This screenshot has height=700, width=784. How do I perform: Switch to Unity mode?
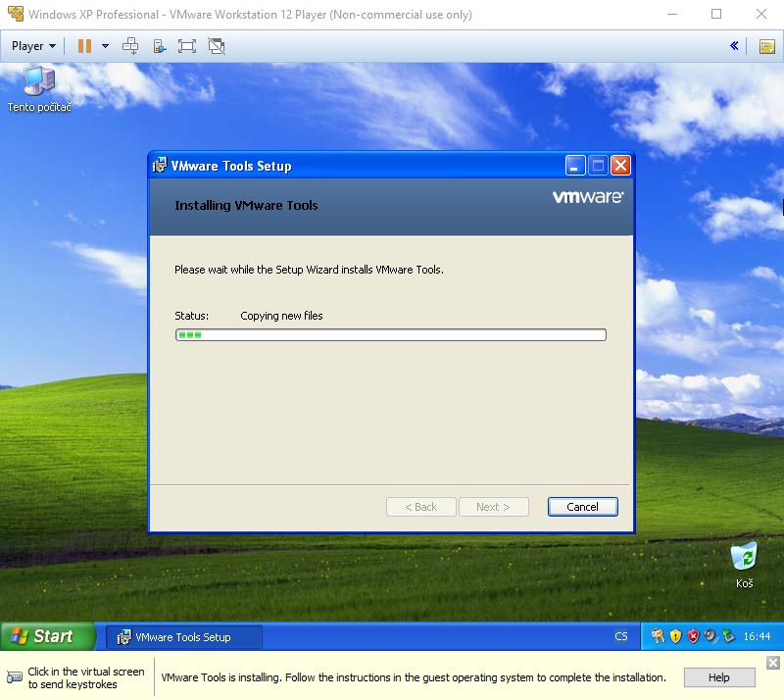217,46
